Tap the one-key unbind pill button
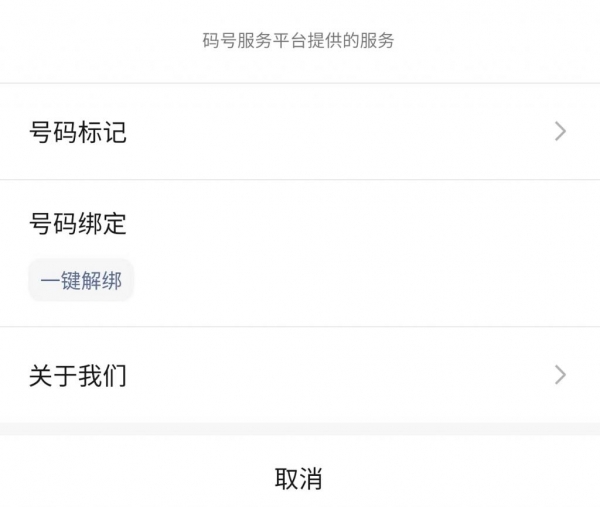The width and height of the screenshot is (600, 507). [x=81, y=281]
